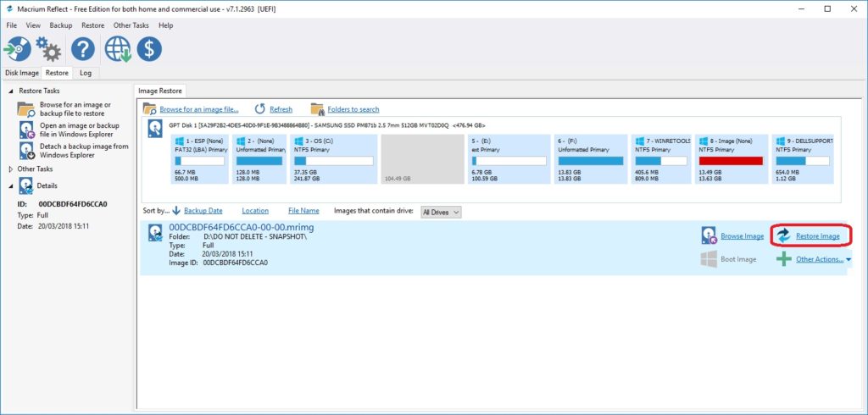Click Detach a backup image task
Screen dimensions: 868x415
click(x=84, y=151)
